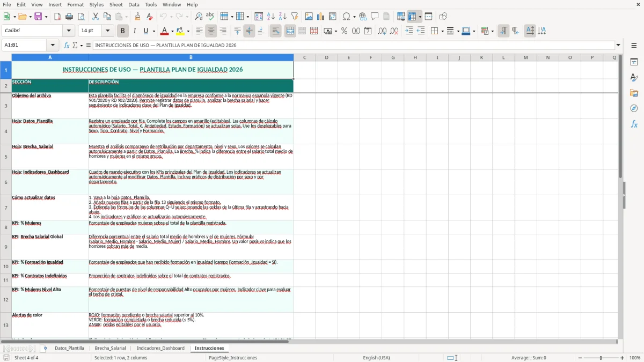Image resolution: width=644 pixels, height=362 pixels.
Task: Enable the AutoFilter funnel icon
Action: pos(295,17)
